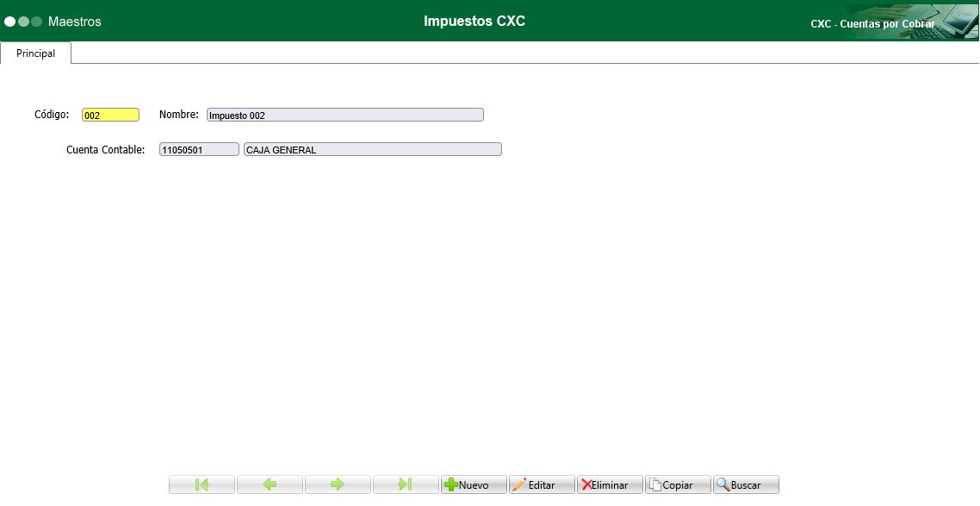
Task: Click the magnifier icon on Buscar
Action: (723, 484)
